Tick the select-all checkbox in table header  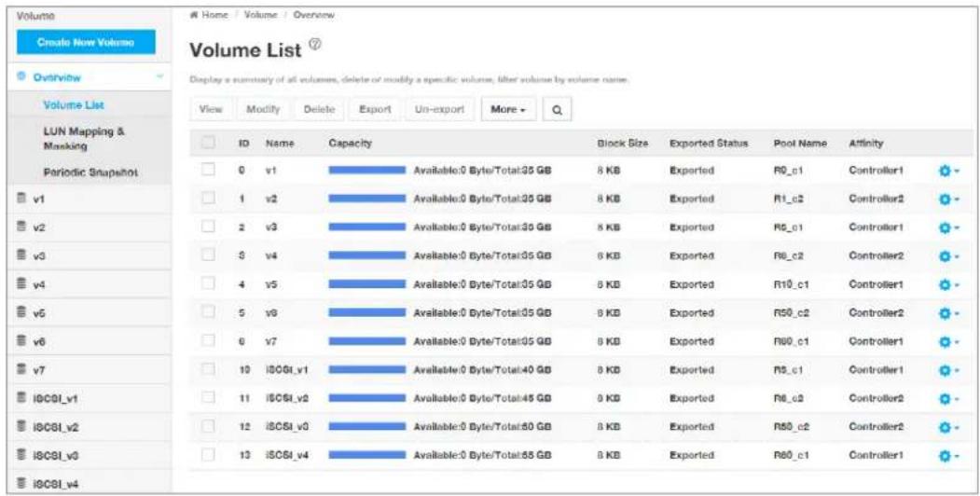[208, 143]
